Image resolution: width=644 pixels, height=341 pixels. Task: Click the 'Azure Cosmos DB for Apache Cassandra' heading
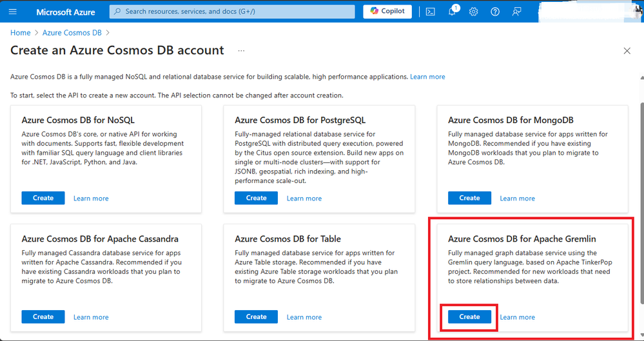click(x=100, y=239)
